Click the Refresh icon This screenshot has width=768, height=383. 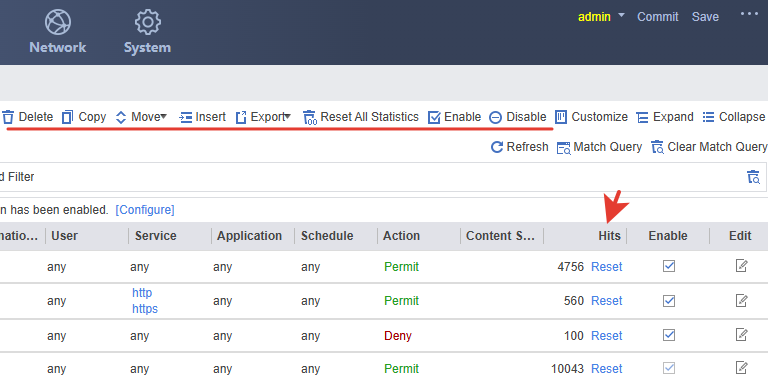point(497,147)
